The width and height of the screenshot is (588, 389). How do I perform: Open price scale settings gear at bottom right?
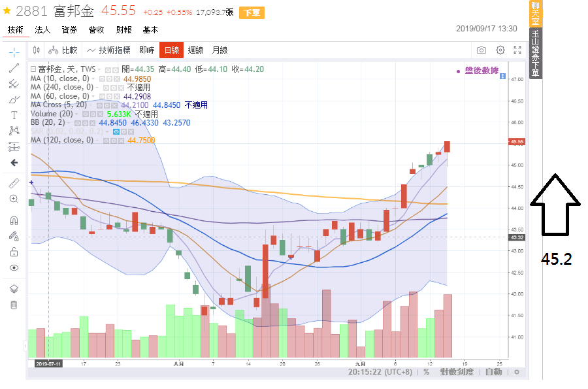click(x=517, y=372)
